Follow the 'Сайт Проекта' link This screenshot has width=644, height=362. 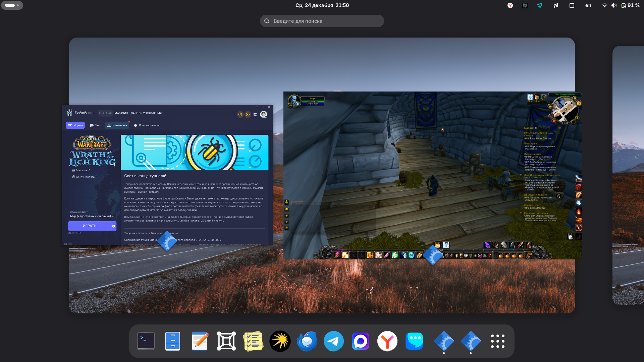86,177
